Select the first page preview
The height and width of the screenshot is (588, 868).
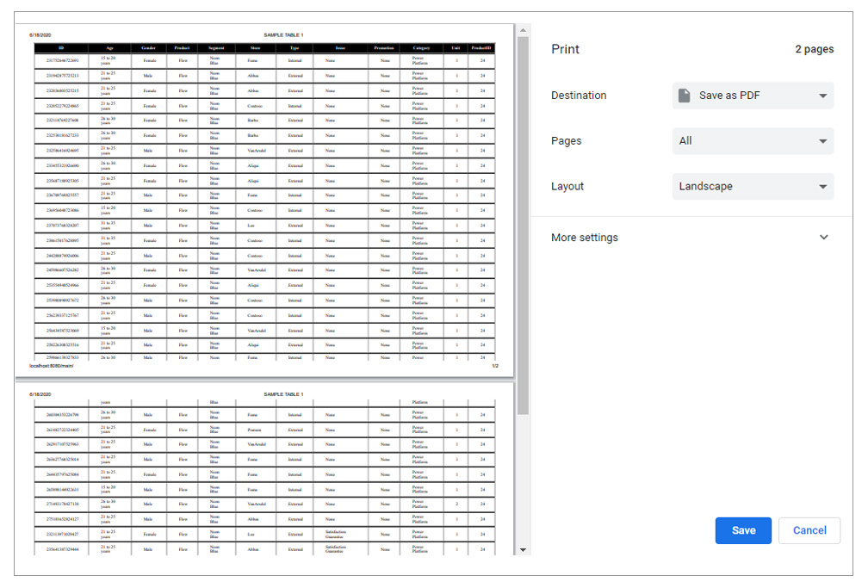tap(264, 201)
